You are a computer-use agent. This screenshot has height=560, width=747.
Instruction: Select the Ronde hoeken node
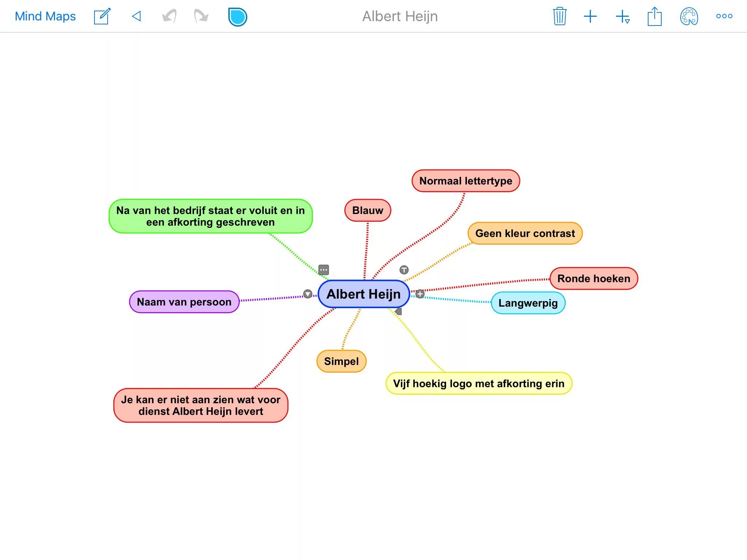click(593, 279)
